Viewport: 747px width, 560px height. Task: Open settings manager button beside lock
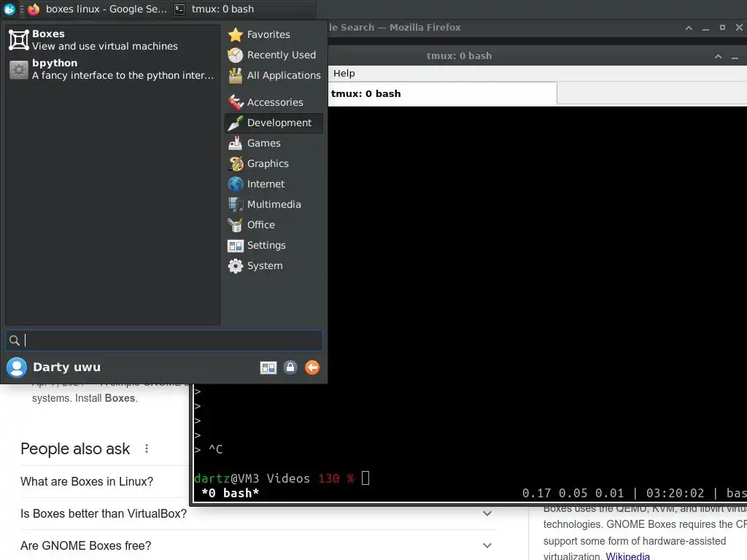268,367
